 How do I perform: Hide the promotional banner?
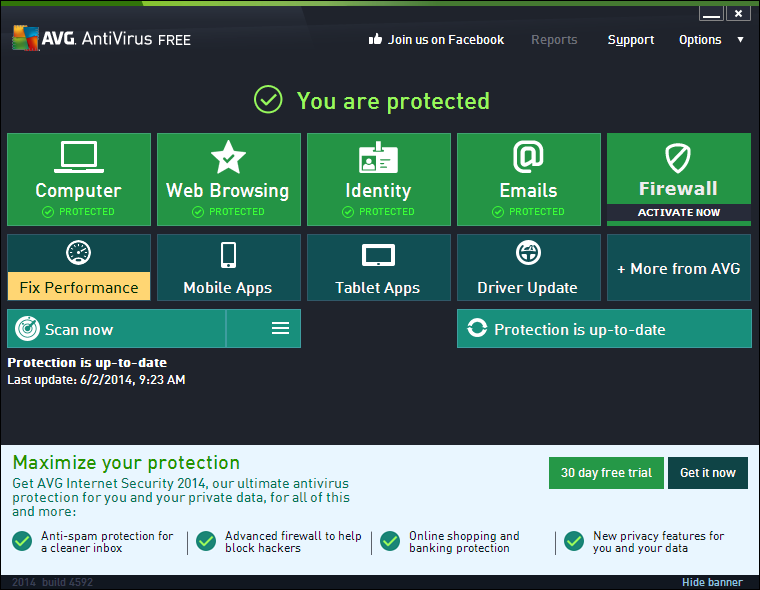[x=712, y=582]
